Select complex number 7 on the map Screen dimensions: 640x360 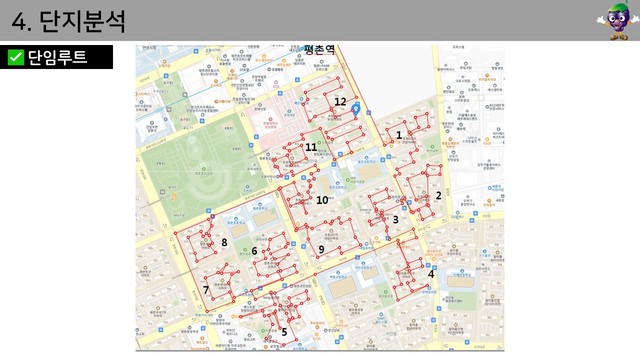206,290
